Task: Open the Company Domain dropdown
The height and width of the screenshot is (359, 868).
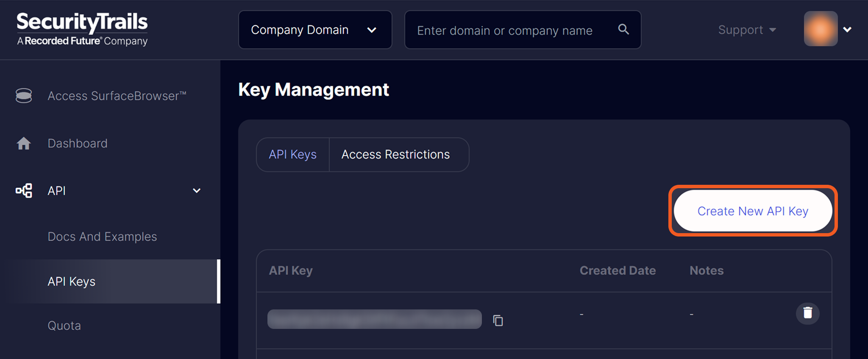Action: (315, 30)
